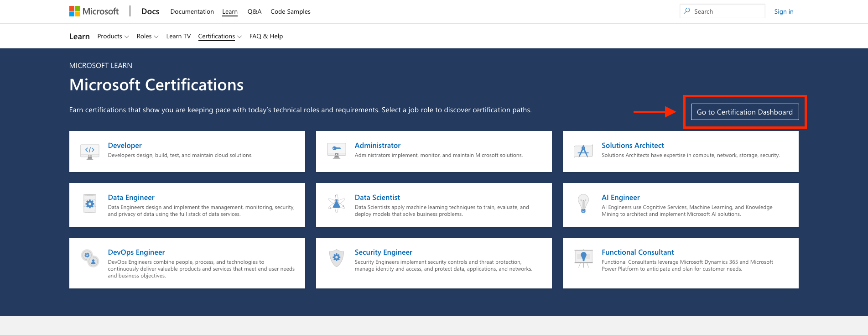Click the Data Engineer gear icon
The image size is (868, 335).
(90, 204)
